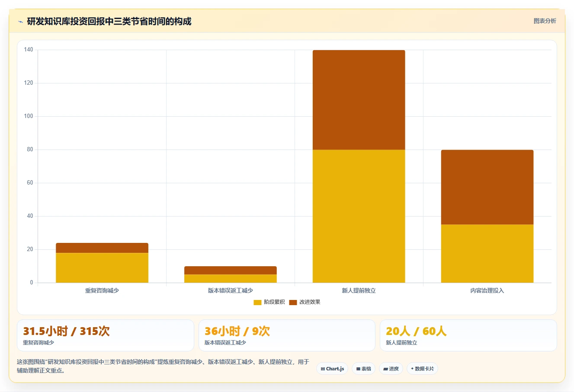
Task: Click the 重复咨询减少 caption under 31.5小时 card
Action: coord(38,342)
